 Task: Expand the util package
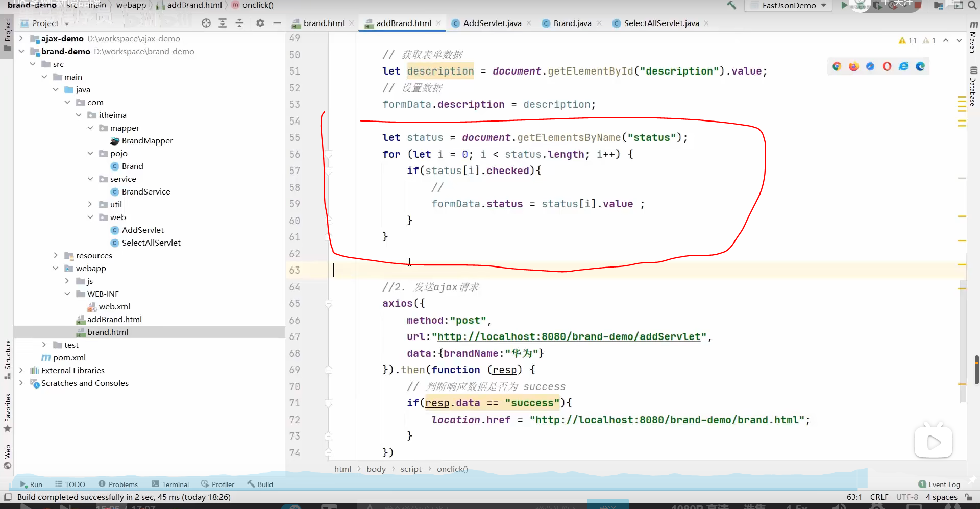coord(90,204)
